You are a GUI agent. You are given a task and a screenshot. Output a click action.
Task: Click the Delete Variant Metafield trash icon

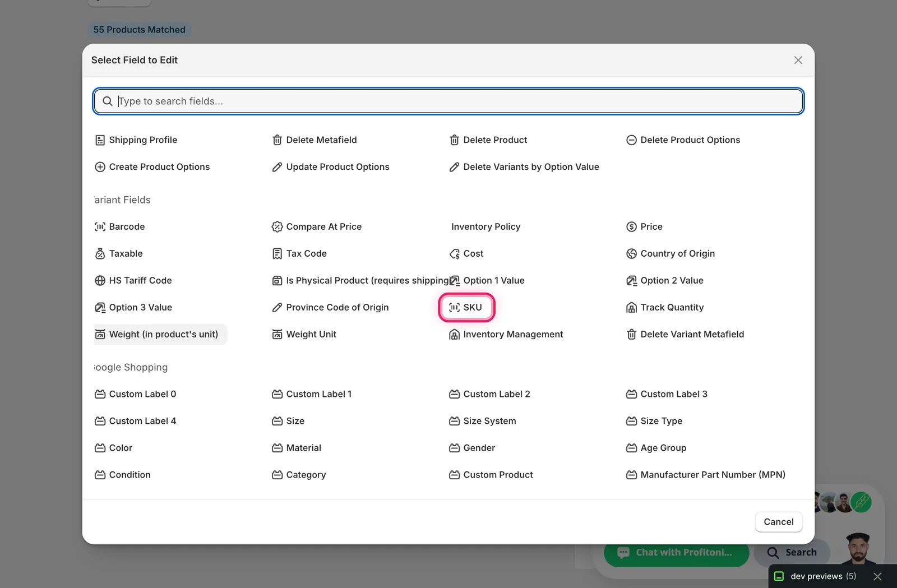pos(631,334)
